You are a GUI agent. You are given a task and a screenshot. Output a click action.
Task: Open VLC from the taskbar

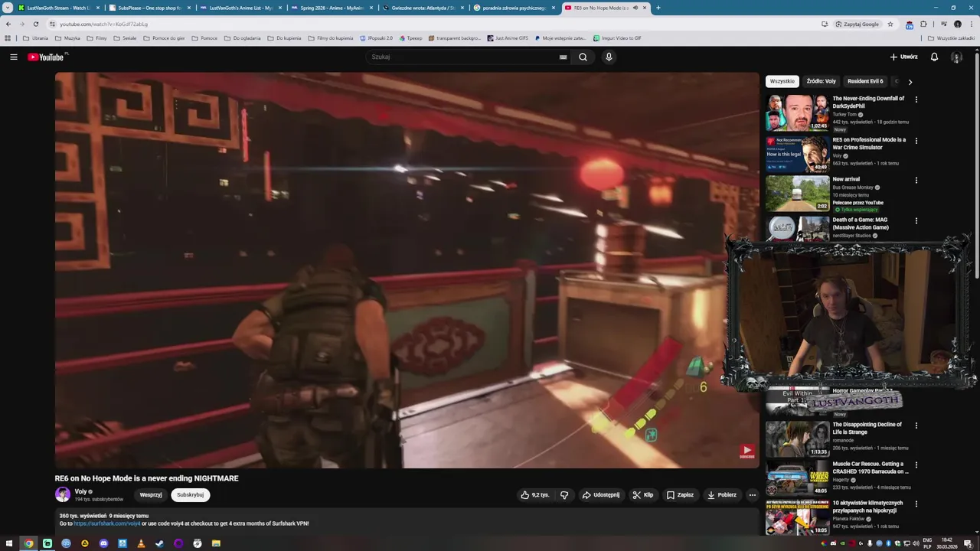pos(141,543)
